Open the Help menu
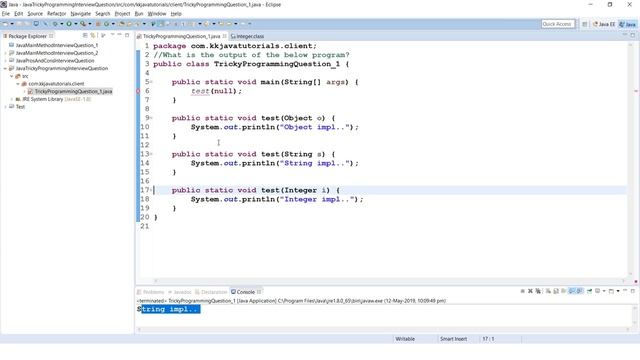Image resolution: width=640 pixels, height=360 pixels. click(x=176, y=13)
